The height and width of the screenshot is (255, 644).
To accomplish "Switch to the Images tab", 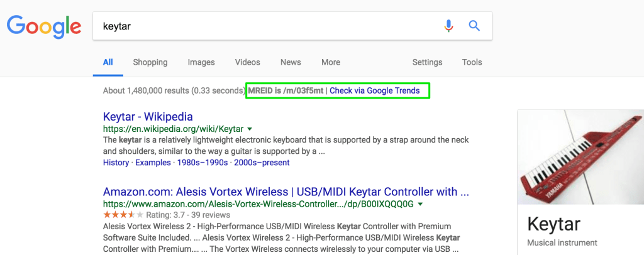I will (201, 62).
